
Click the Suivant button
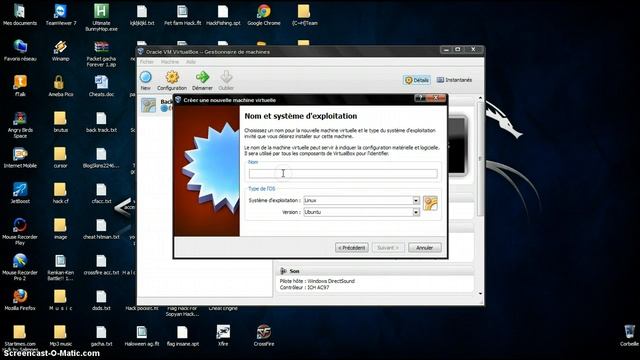(388, 248)
